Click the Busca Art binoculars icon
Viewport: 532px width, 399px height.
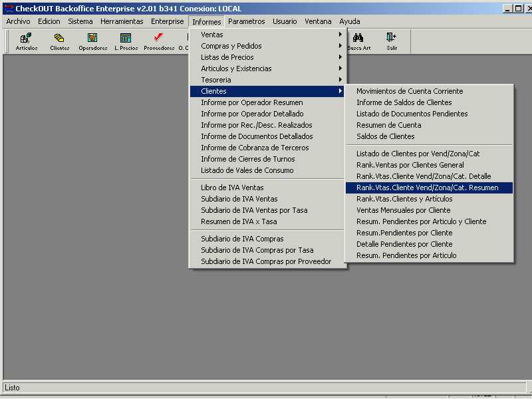pos(358,41)
